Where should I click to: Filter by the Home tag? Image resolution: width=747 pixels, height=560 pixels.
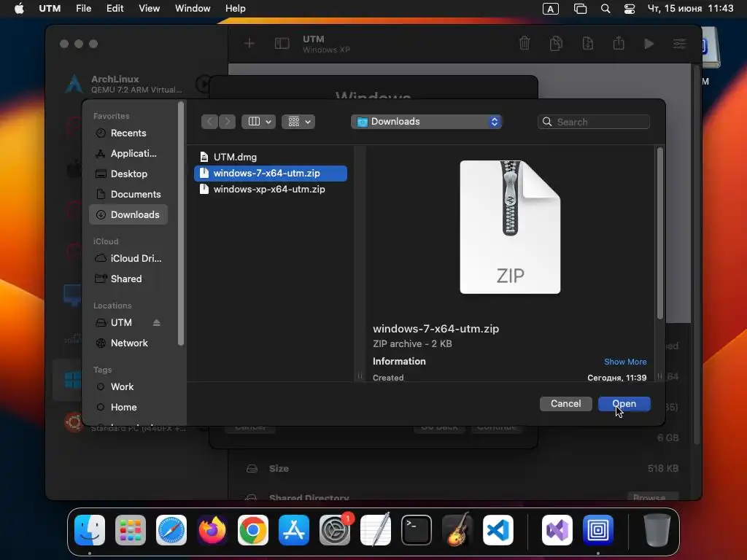[128, 408]
